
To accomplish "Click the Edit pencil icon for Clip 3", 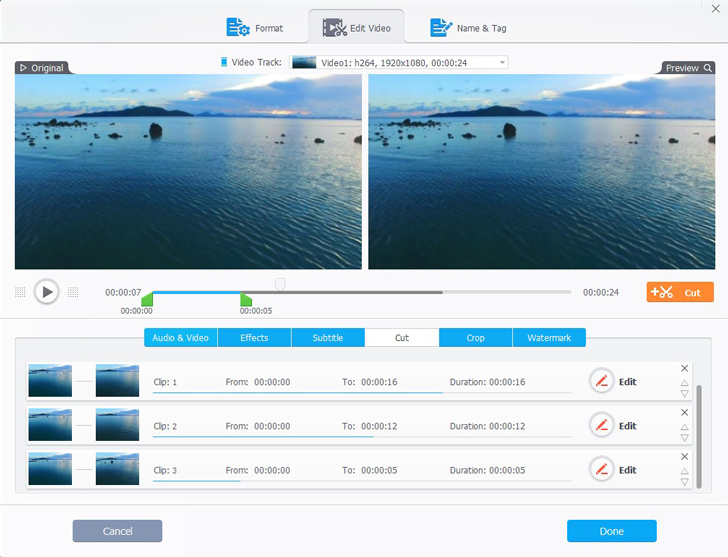I will click(601, 470).
